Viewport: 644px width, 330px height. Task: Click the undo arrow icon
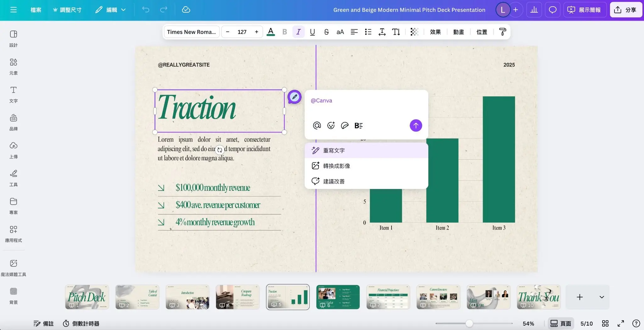146,9
